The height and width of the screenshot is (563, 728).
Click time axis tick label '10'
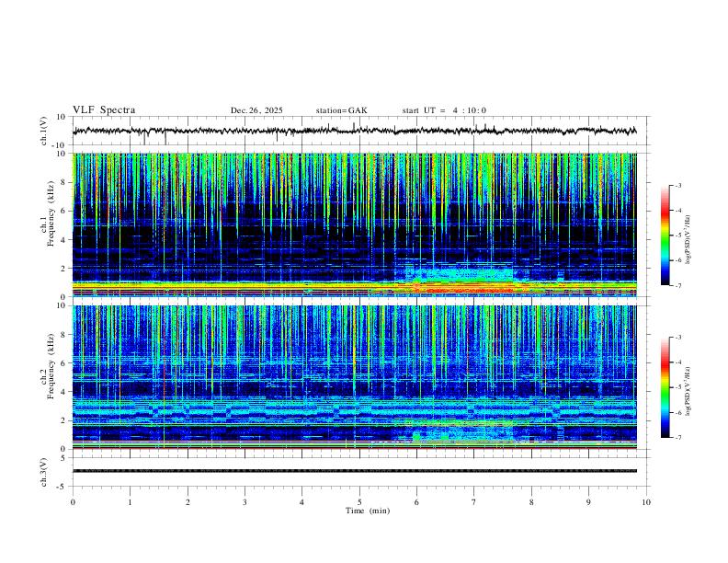tap(646, 502)
